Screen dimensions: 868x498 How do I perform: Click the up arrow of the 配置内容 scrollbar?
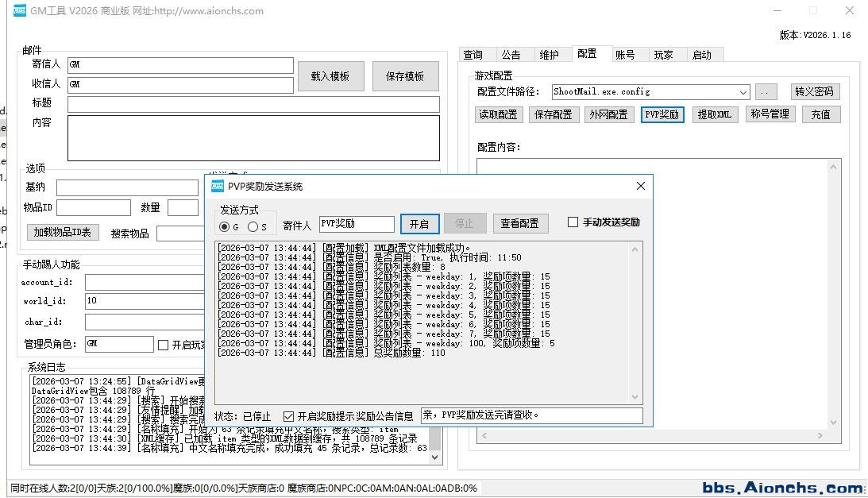(833, 167)
